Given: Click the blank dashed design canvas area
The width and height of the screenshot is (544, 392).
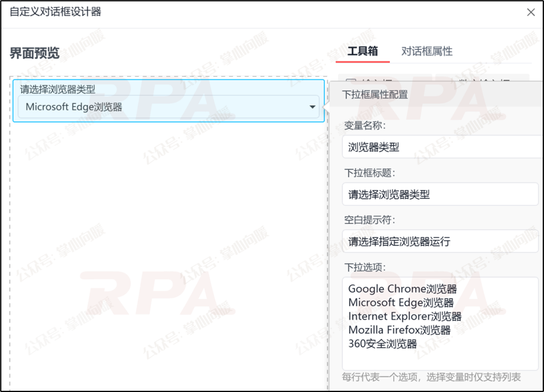Looking at the screenshot, I should click(x=168, y=257).
